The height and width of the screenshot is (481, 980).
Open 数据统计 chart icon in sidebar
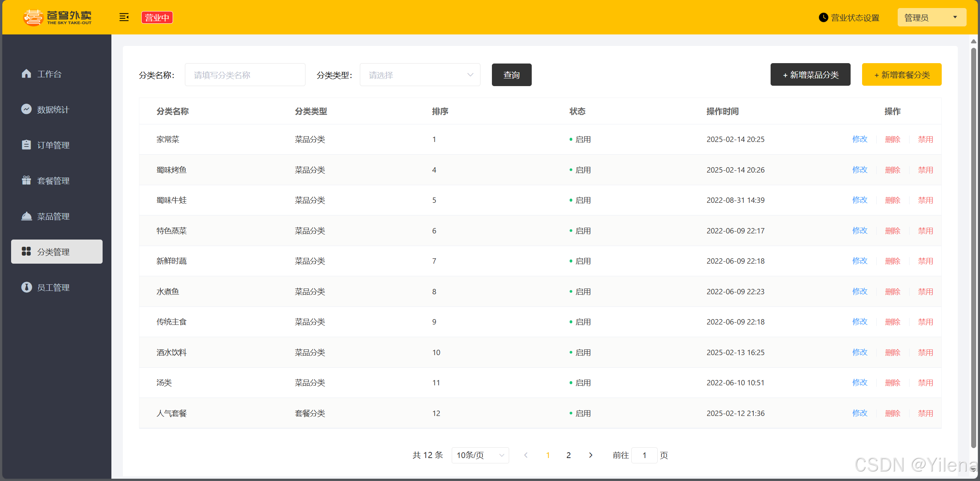pos(26,109)
